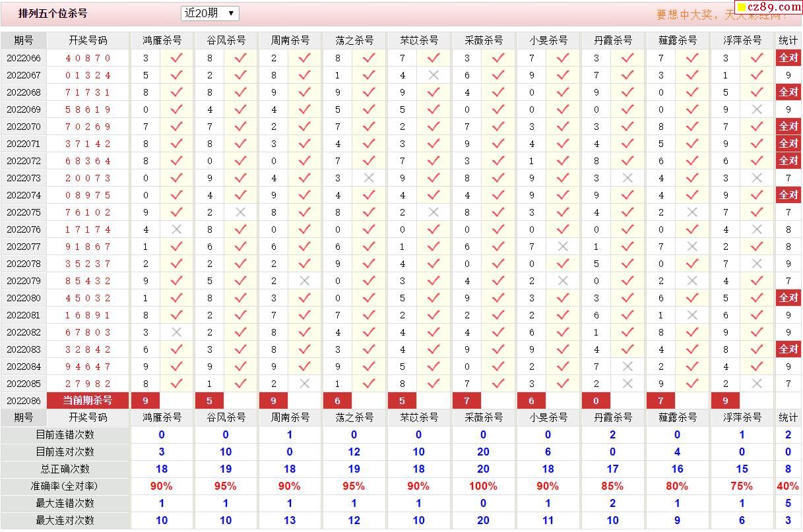Click the cz89.com logo link
The height and width of the screenshot is (532, 803).
click(769, 7)
